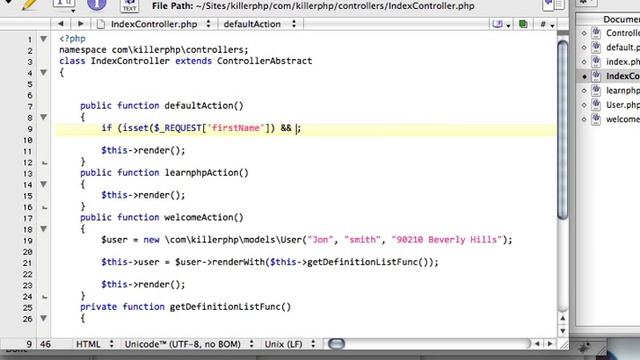Click the state diamond next to default.p
Viewport: 640px width, 360px height.
point(584,48)
